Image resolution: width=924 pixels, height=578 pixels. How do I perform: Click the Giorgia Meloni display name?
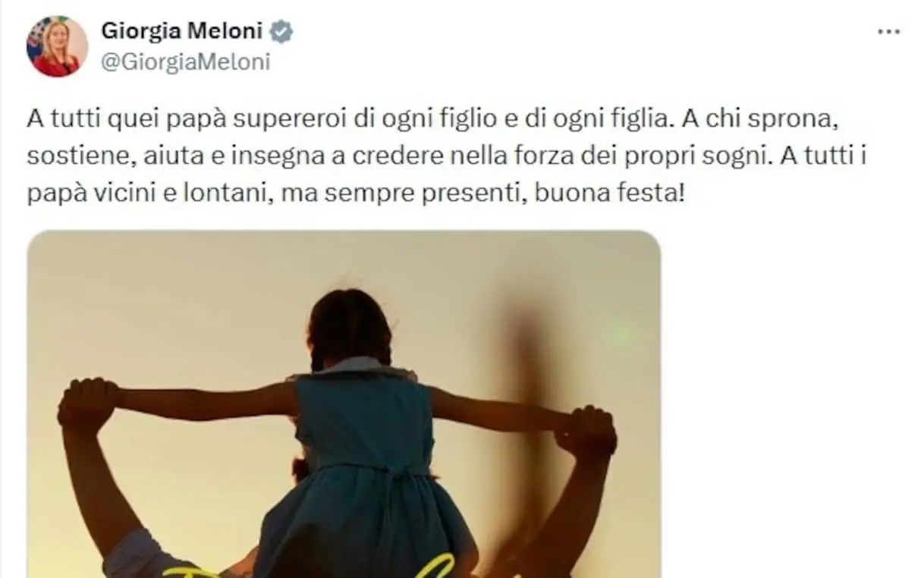tap(183, 31)
